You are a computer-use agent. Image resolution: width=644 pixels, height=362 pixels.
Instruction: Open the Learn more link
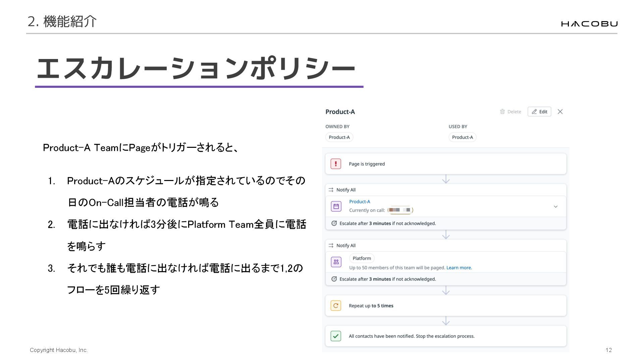[x=459, y=267]
